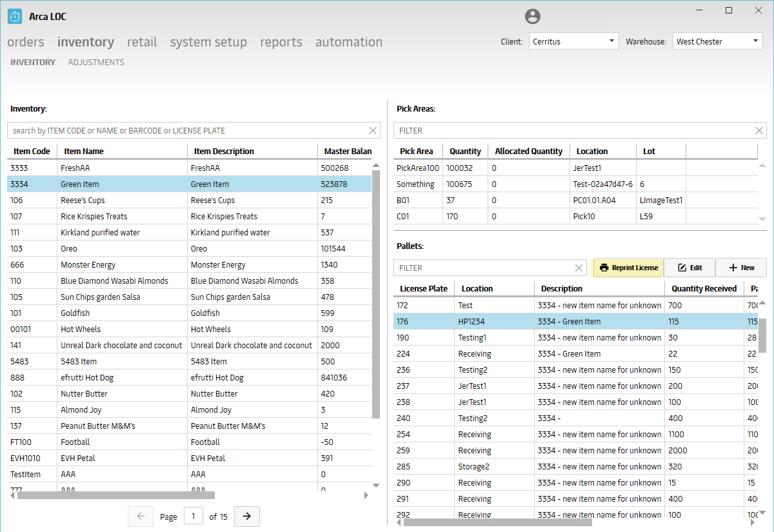The image size is (774, 532).
Task: Sort pallets by Quantity Received header
Action: pos(704,289)
